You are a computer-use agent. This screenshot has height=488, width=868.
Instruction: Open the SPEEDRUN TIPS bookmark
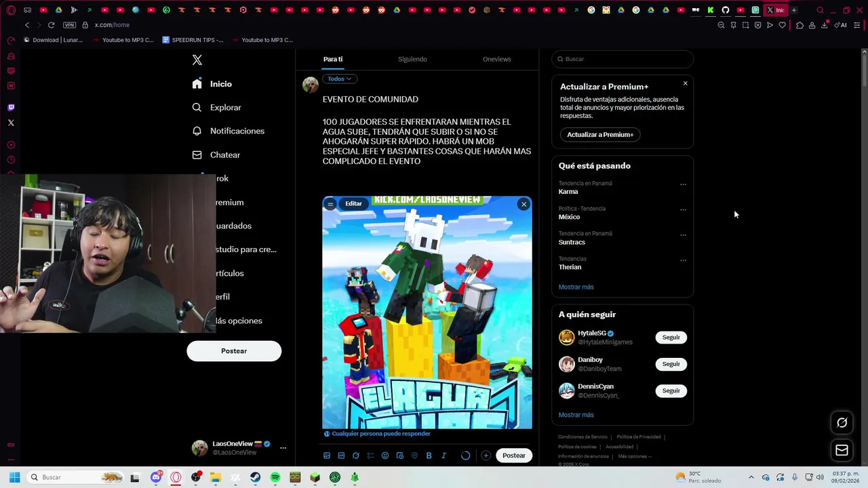point(193,40)
